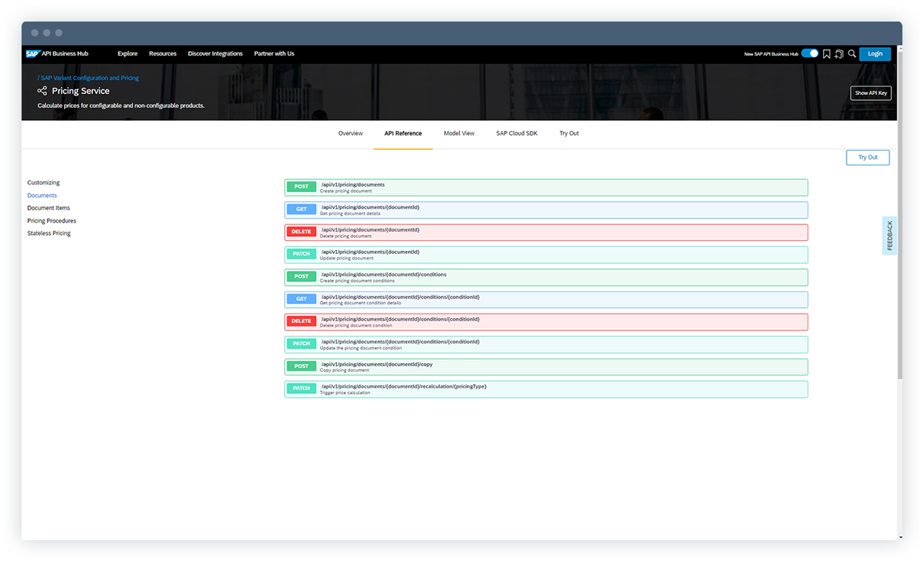924x561 pixels.
Task: Click the share icon beside Pricing Service title
Action: [x=42, y=91]
